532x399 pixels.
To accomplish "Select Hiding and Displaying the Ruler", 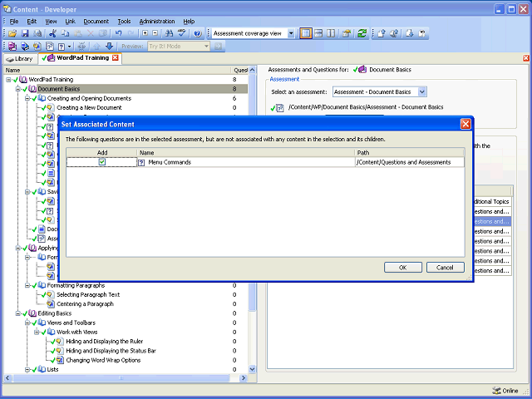I will (104, 342).
